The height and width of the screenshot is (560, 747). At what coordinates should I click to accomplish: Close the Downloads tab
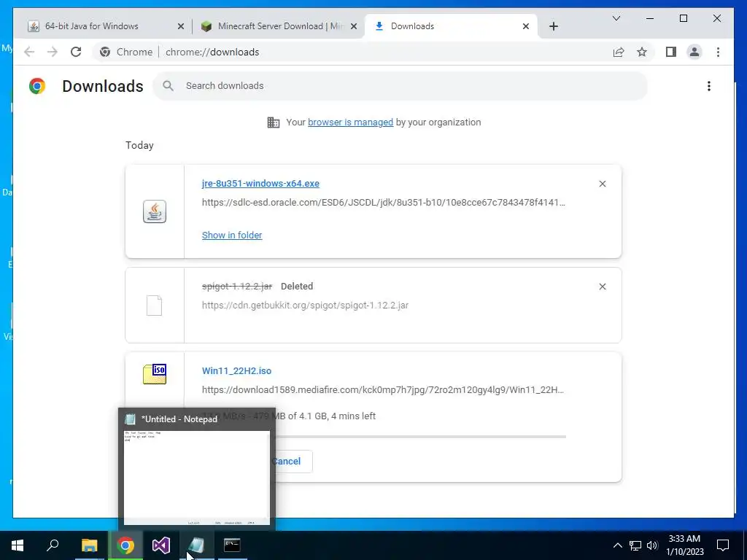[x=525, y=26]
